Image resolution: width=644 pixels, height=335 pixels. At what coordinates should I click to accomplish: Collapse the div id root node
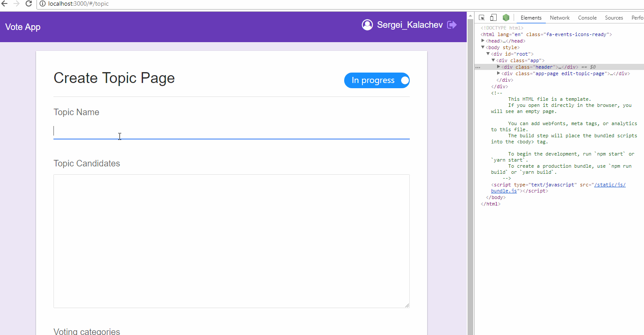(x=488, y=54)
